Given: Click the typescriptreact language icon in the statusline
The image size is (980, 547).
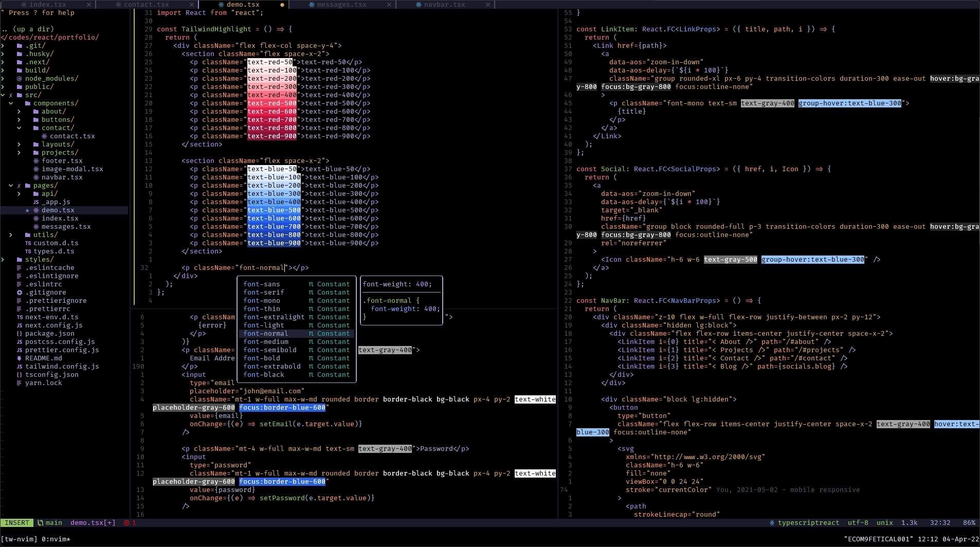Looking at the screenshot, I should 772,522.
